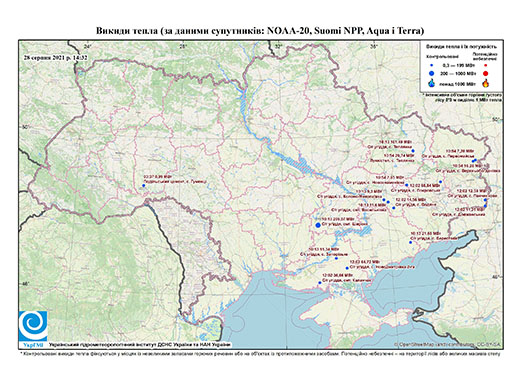Viewport: 520px width, 368px height.
Task: Open the OpenStreetMap contributors attribution link
Action: (448, 344)
